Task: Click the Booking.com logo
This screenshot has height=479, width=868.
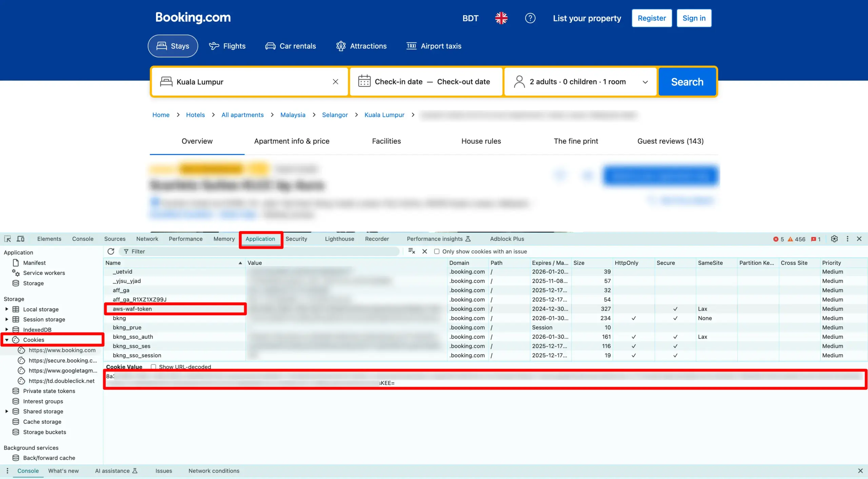Action: [x=193, y=17]
